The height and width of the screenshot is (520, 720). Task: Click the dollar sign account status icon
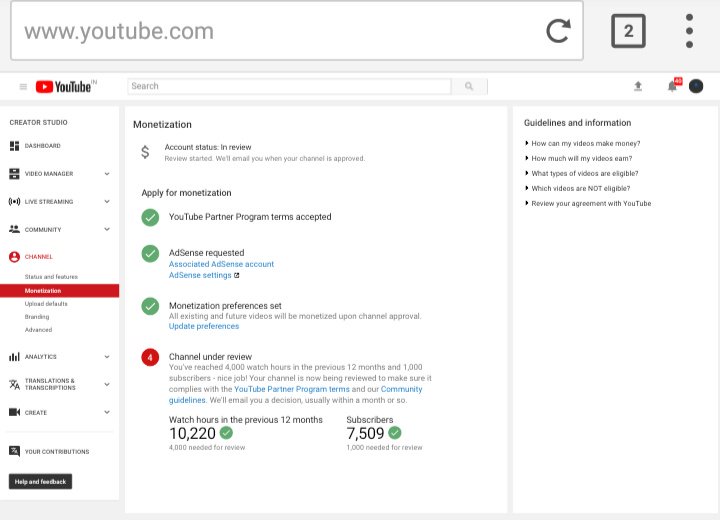[x=145, y=152]
